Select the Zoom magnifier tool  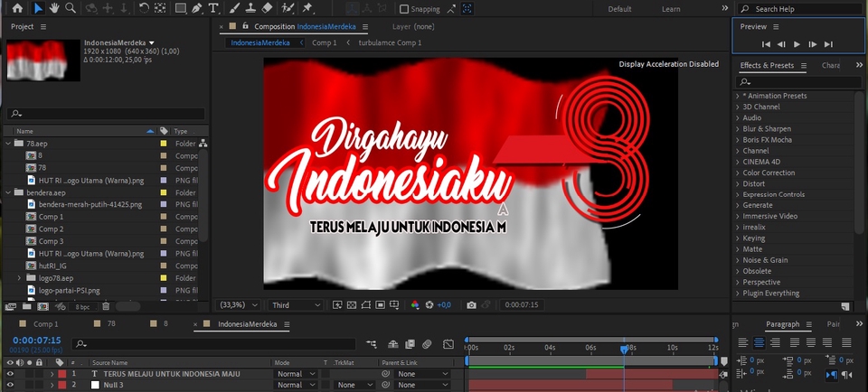pos(71,8)
